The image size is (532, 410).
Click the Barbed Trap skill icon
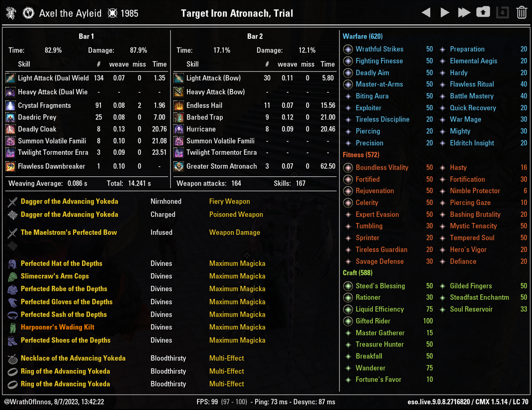click(179, 117)
